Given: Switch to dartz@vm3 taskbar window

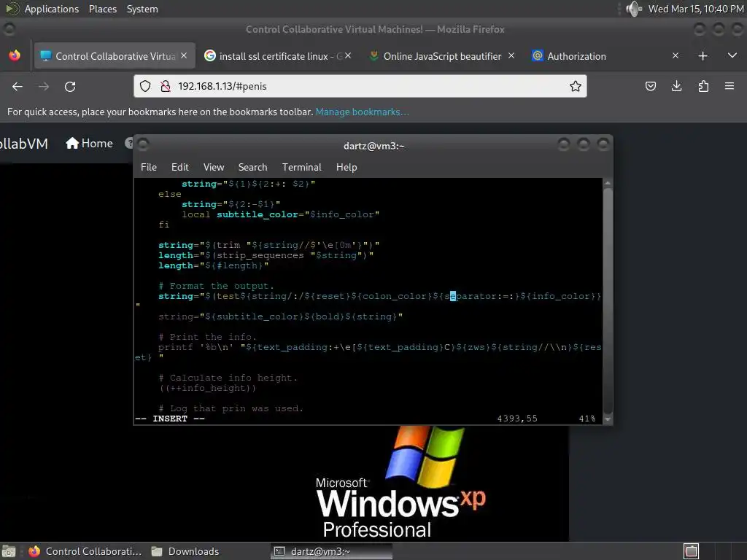Looking at the screenshot, I should point(332,551).
